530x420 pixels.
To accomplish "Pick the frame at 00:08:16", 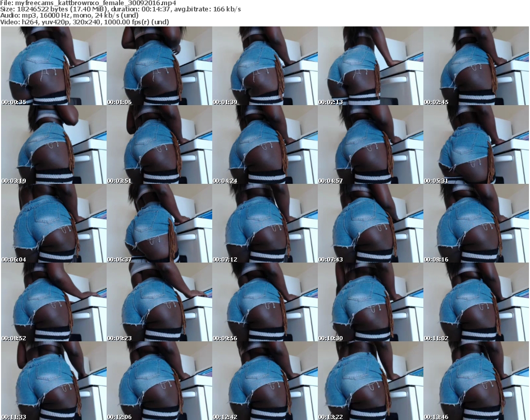I will click(x=476, y=224).
